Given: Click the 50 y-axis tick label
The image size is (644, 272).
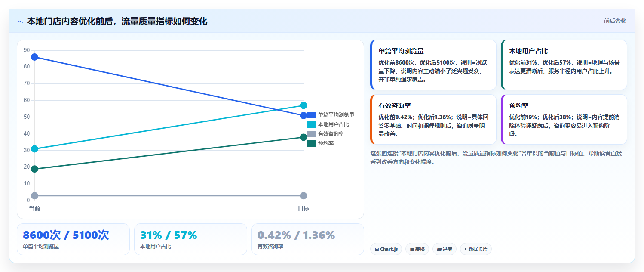Looking at the screenshot, I should [27, 117].
